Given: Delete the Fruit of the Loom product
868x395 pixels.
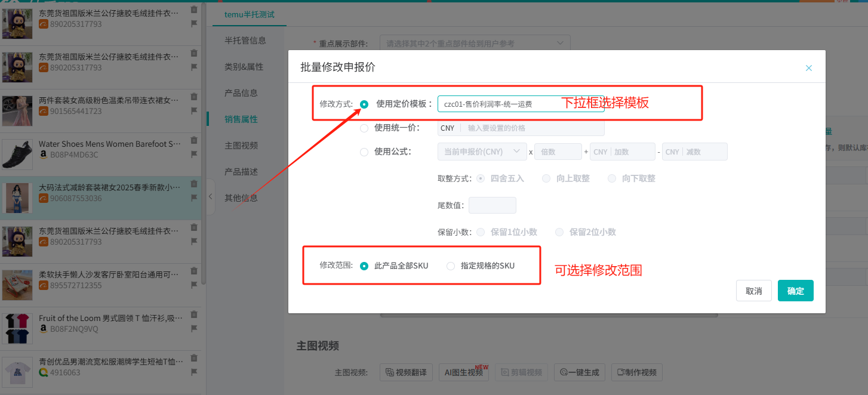Looking at the screenshot, I should click(x=193, y=314).
